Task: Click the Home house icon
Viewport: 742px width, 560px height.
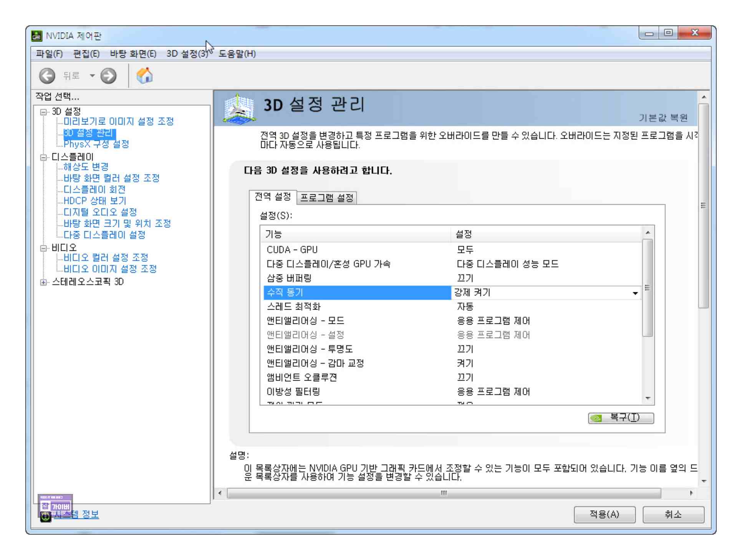Action: [x=144, y=76]
